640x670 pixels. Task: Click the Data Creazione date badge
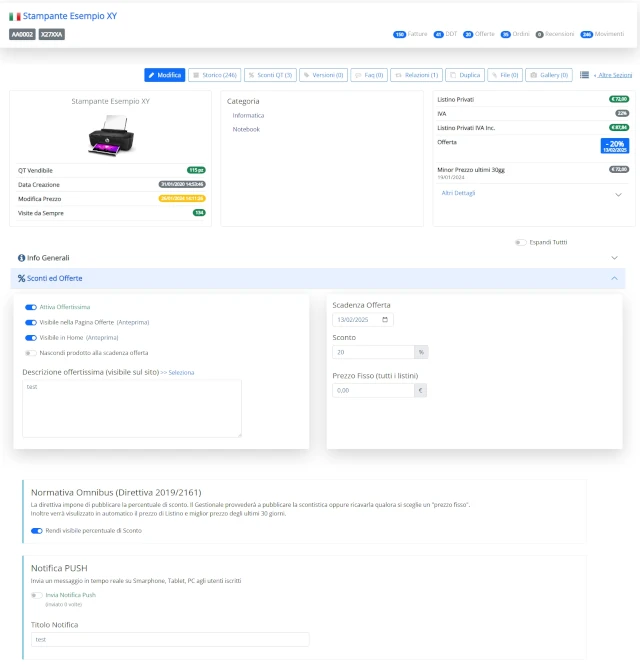tap(182, 184)
